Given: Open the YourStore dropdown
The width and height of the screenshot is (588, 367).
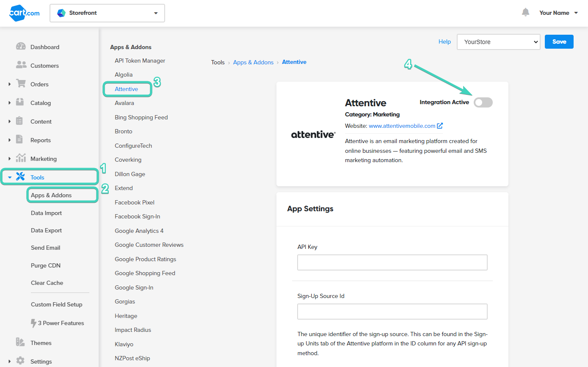Looking at the screenshot, I should point(499,42).
